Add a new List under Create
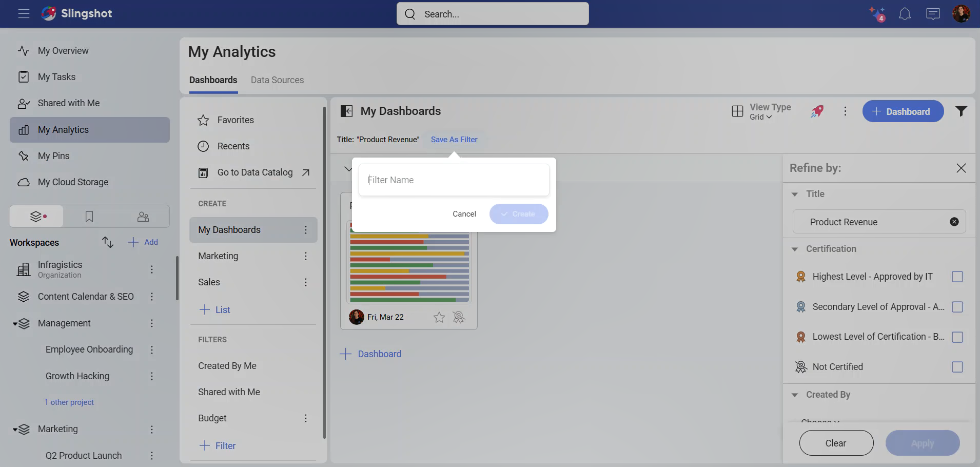 (x=214, y=310)
